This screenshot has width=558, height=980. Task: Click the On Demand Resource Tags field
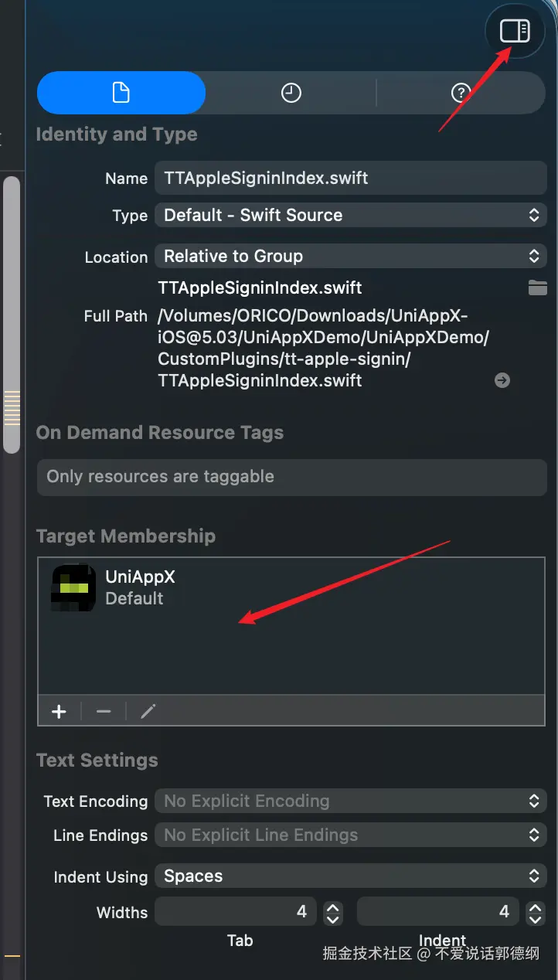pos(291,477)
